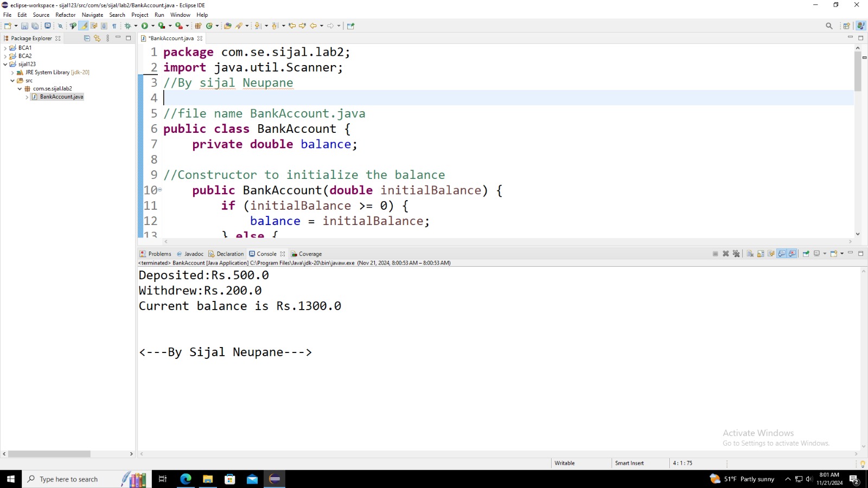Select the Java perspective icon

[861, 25]
